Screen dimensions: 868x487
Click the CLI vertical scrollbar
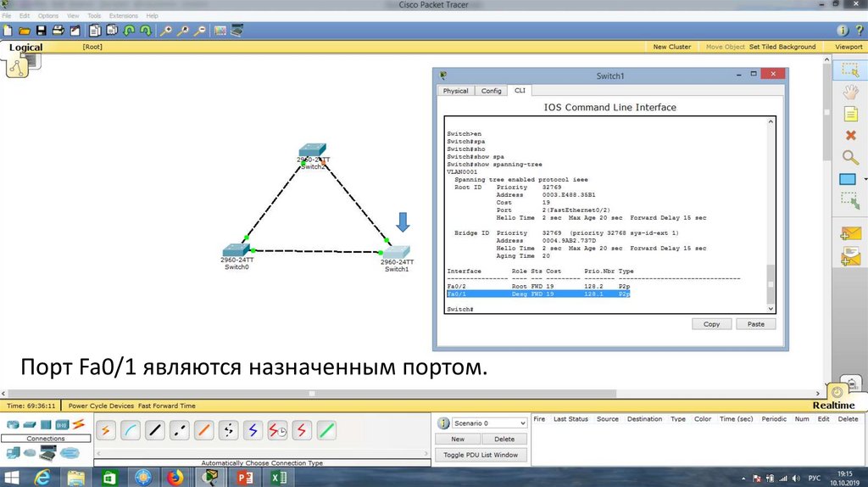pos(770,215)
